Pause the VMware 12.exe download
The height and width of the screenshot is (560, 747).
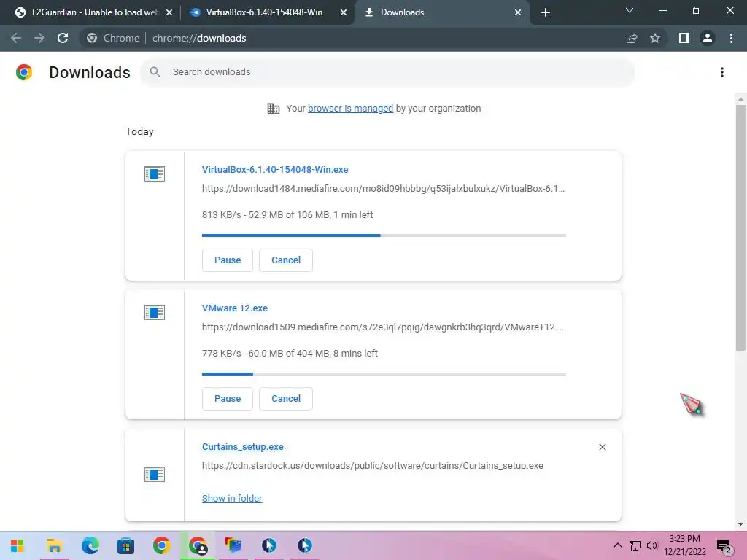228,399
